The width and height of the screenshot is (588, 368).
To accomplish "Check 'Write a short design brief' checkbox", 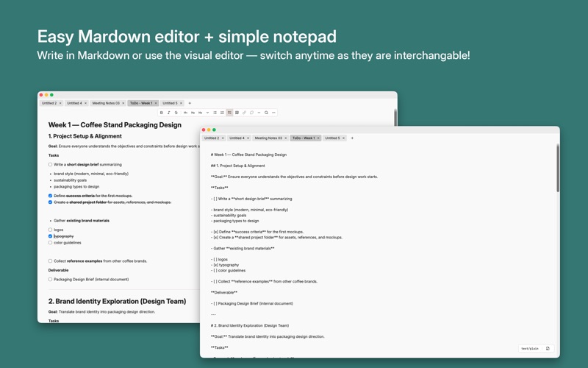I will (x=50, y=164).
